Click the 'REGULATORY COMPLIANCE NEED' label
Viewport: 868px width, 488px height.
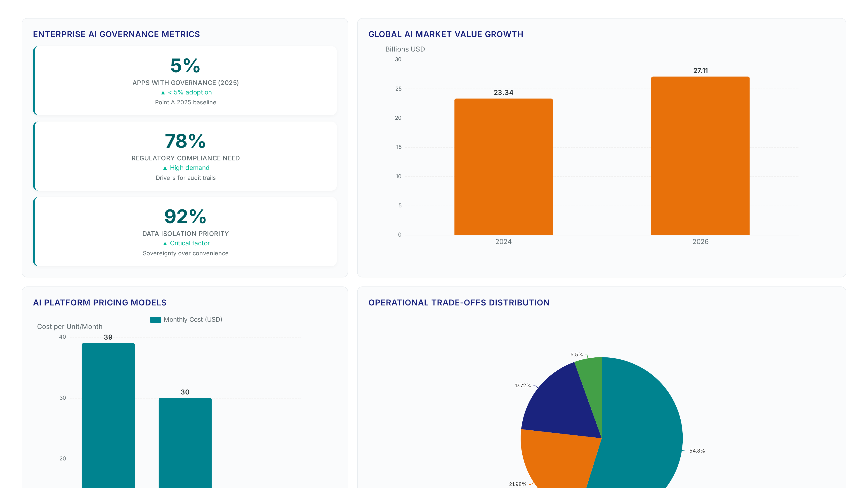coord(186,158)
